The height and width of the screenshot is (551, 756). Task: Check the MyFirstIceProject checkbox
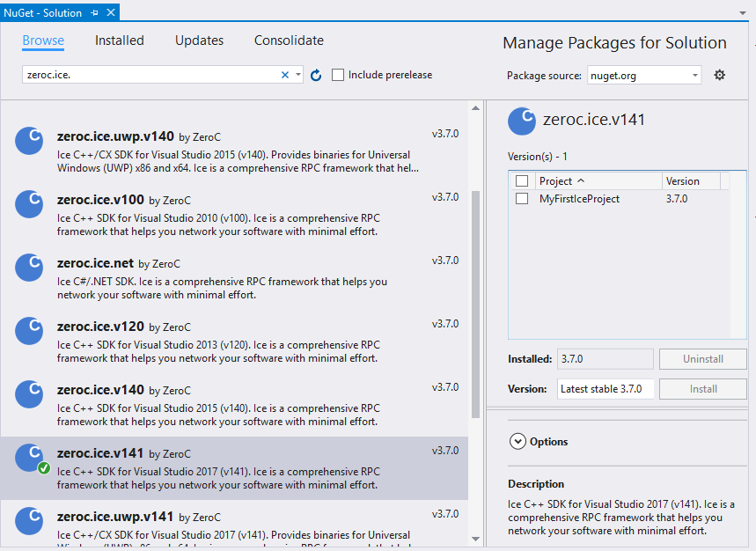522,199
